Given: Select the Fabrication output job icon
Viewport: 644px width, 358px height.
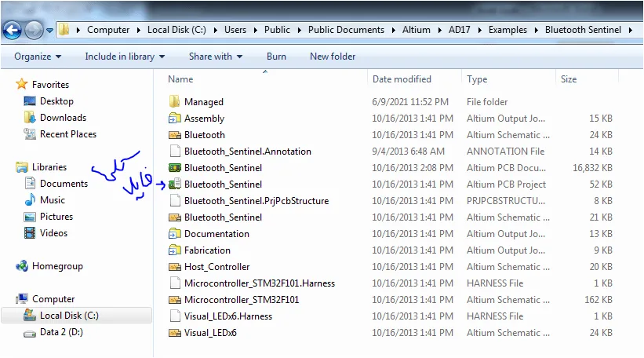Looking at the screenshot, I should tap(175, 250).
